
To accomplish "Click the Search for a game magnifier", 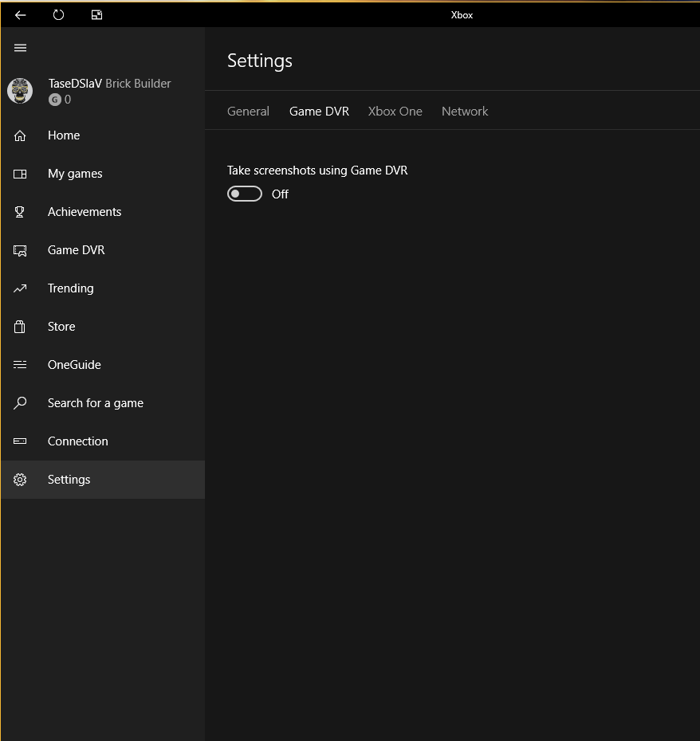I will tap(21, 403).
